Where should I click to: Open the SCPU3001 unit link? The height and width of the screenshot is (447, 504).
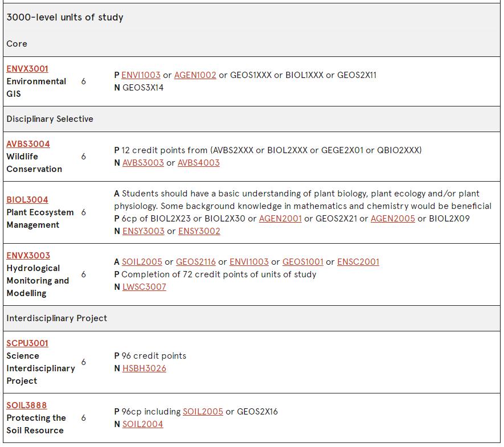[27, 343]
